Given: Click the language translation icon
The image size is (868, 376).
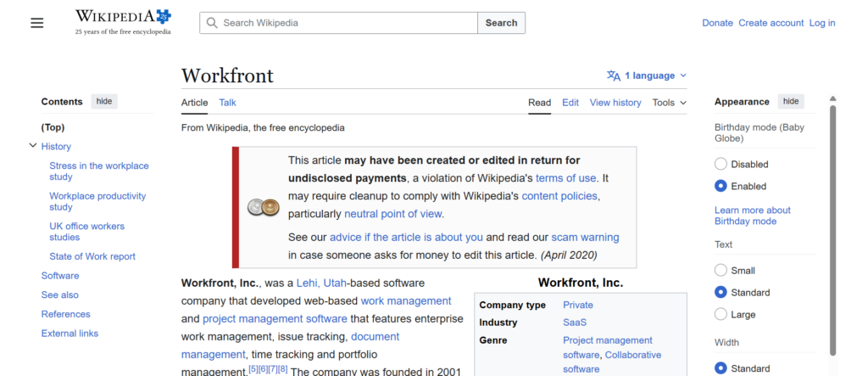Looking at the screenshot, I should point(614,76).
